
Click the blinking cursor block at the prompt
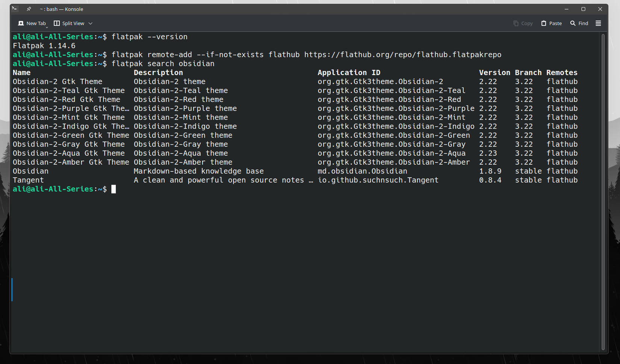(x=114, y=189)
